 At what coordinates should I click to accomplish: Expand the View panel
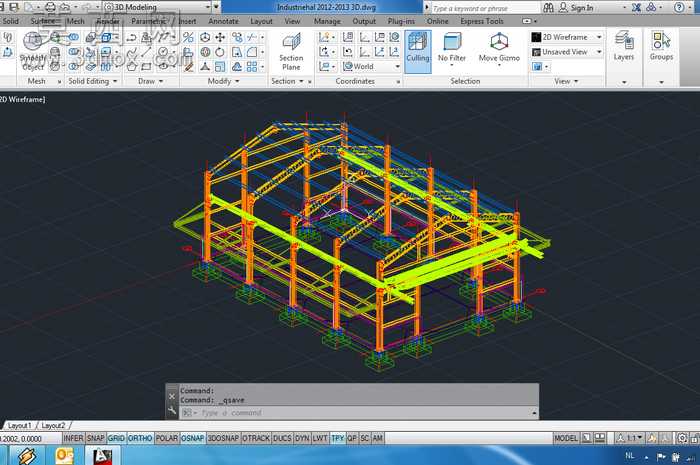[x=566, y=81]
